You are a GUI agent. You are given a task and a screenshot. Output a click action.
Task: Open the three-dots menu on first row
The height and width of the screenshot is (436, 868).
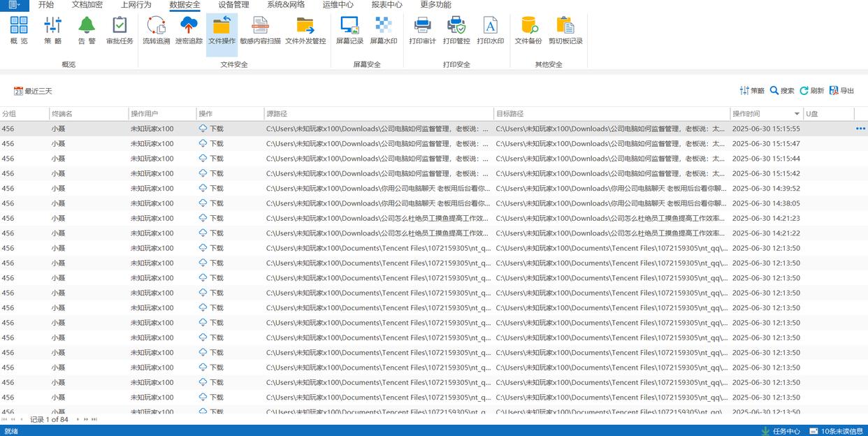[x=860, y=129]
